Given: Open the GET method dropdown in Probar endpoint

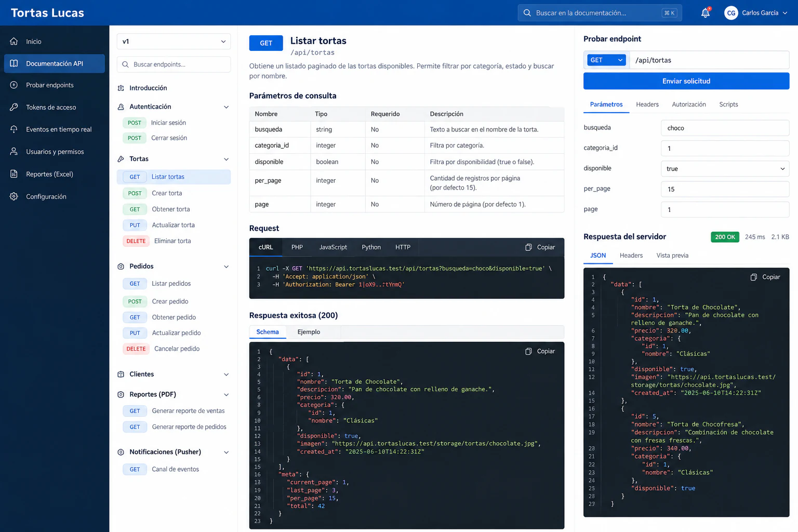Looking at the screenshot, I should [606, 60].
